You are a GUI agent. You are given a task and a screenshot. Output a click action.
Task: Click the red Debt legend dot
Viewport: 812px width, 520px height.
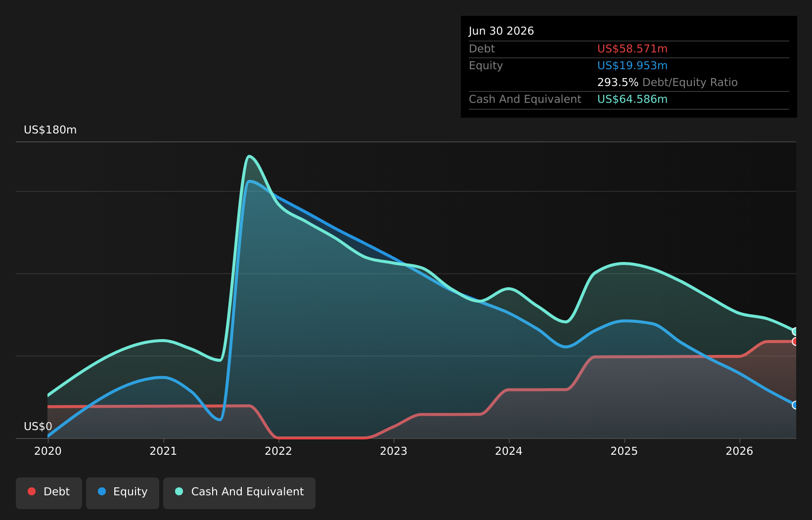coord(32,491)
